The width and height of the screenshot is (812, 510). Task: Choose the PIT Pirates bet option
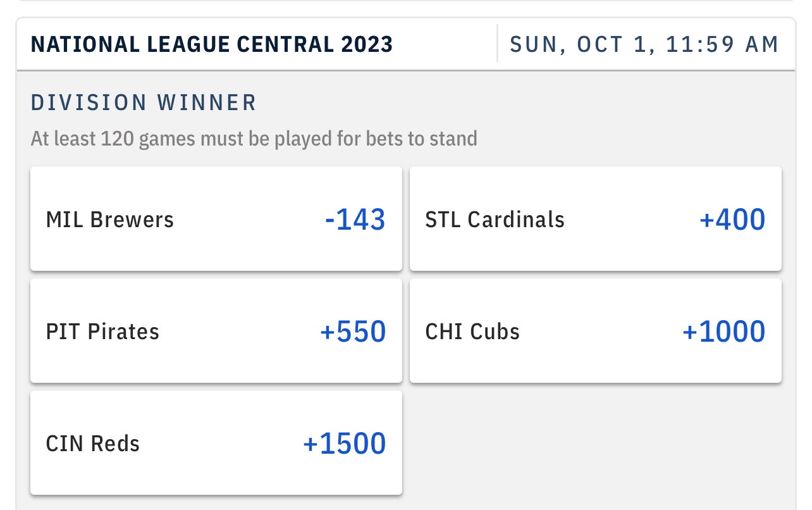[216, 331]
